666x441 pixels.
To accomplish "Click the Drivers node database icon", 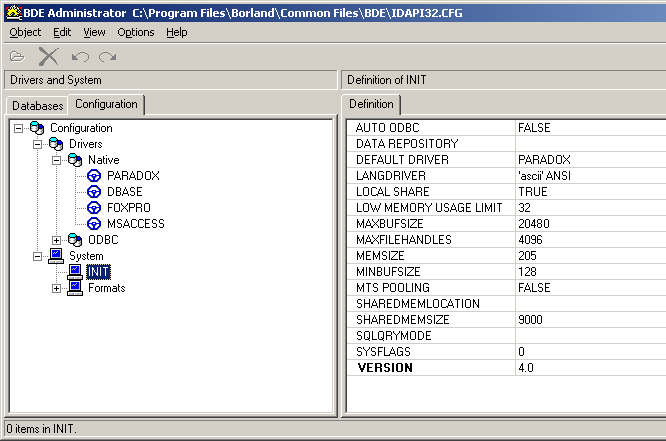I will click(56, 144).
